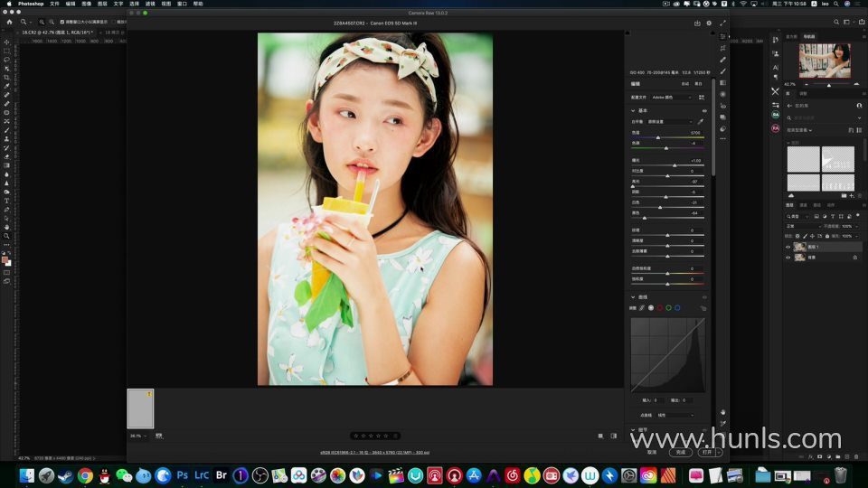Screen dimensions: 868x488
Task: Click the Open button dropdown arrow
Action: click(x=719, y=452)
